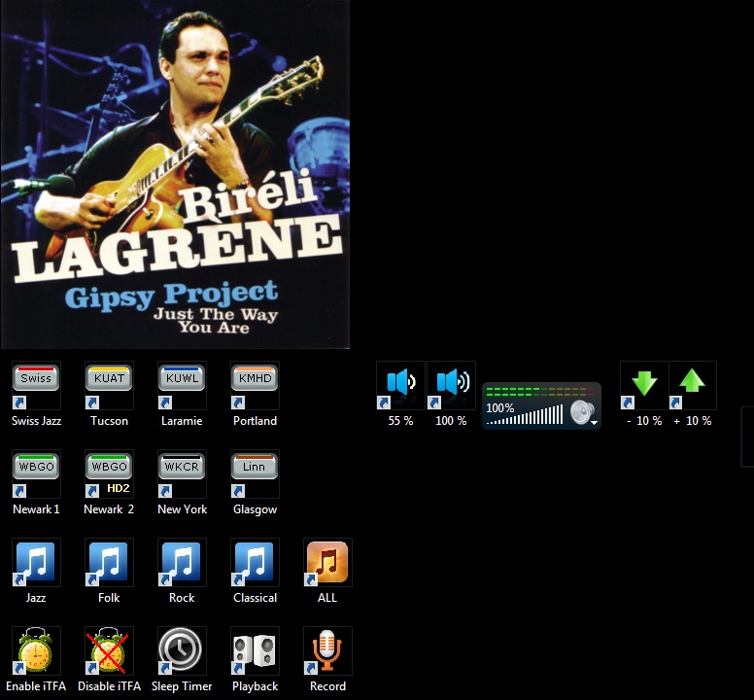Click the "Swiss Jazz" label
This screenshot has width=754, height=700.
[x=37, y=421]
